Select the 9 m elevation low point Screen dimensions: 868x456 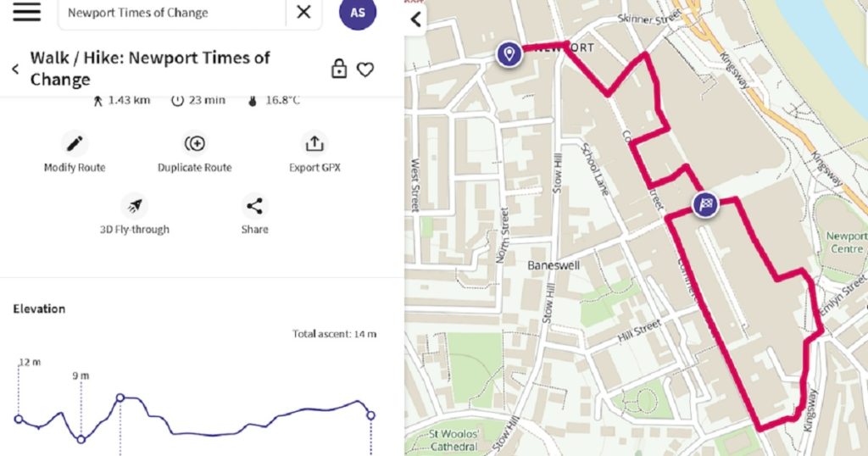click(x=81, y=439)
